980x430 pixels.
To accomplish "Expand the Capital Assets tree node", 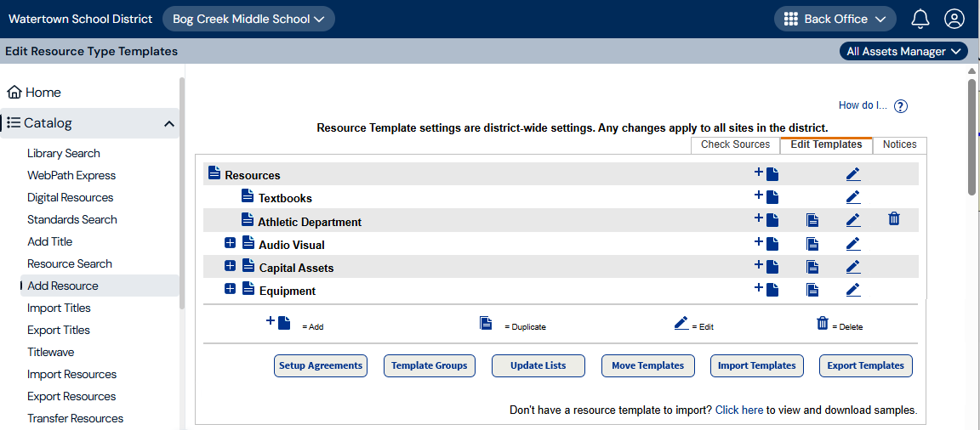I will click(x=230, y=266).
